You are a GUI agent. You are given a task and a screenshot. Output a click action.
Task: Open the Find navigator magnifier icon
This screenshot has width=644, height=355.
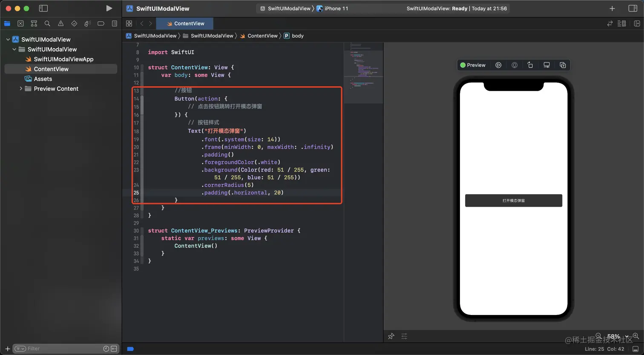coord(47,23)
